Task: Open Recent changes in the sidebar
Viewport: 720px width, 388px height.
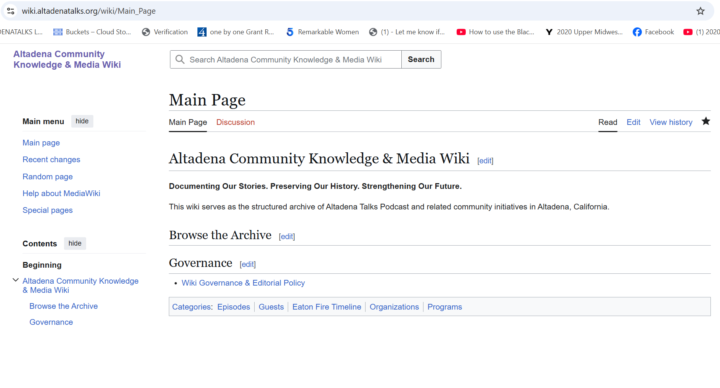Action: point(51,159)
